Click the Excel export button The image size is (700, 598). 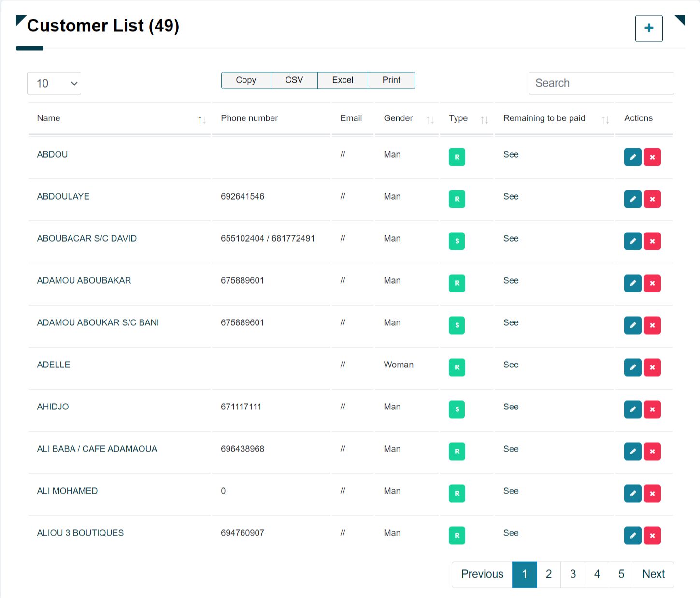click(343, 80)
